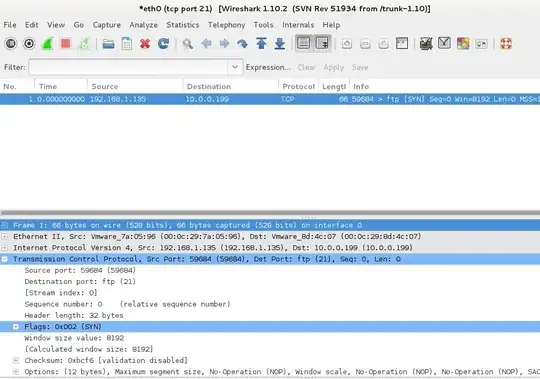
Task: Edit capture filters toolbar icon
Action: pos(426,44)
